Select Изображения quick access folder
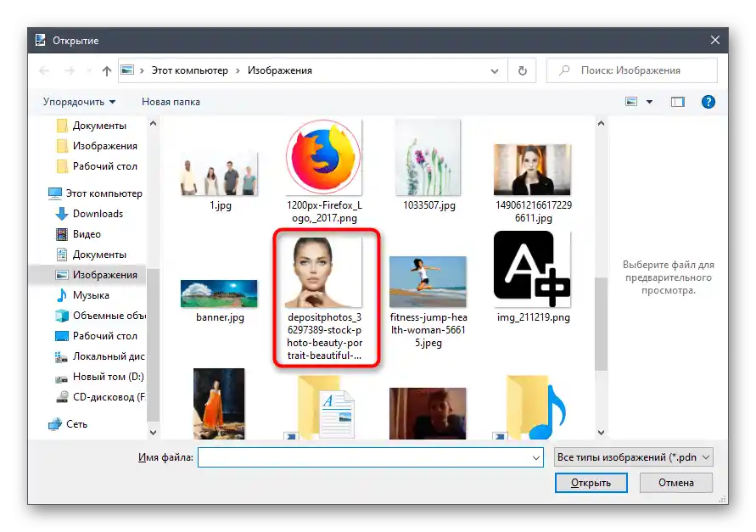756x532 pixels. tap(97, 146)
